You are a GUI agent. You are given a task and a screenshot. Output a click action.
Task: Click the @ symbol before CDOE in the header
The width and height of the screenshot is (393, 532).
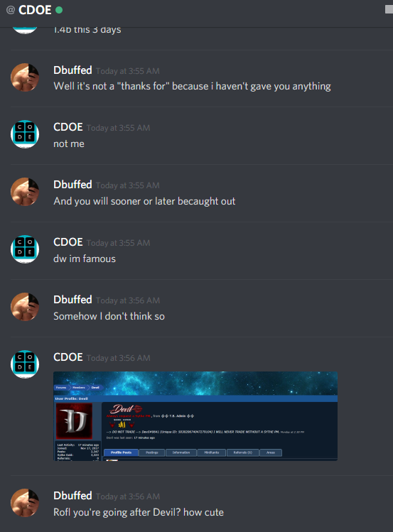[x=11, y=10]
